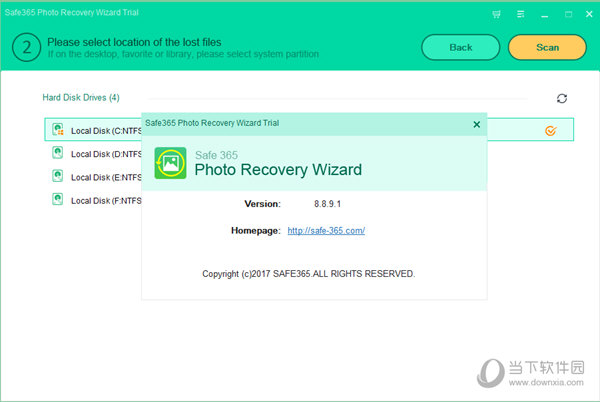Viewport: 600px width, 402px height.
Task: Click the version number 8.8.9.1
Action: point(328,204)
